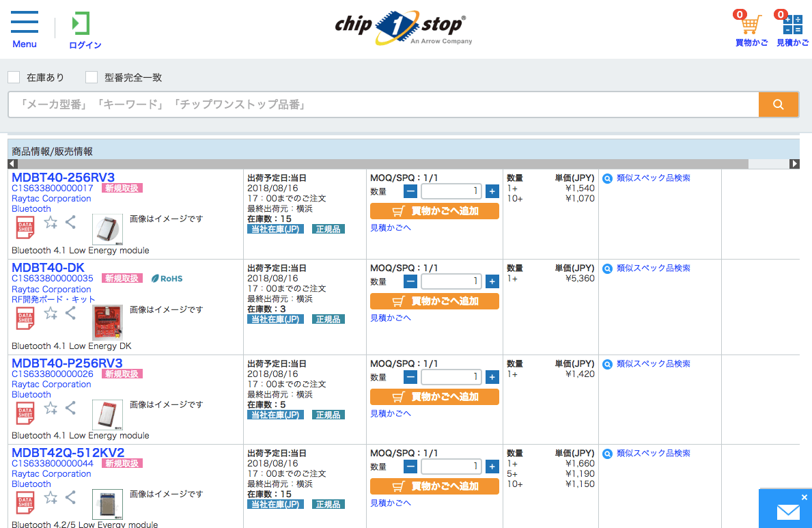Share the MDBT40-DK product
The width and height of the screenshot is (812, 528).
[71, 313]
